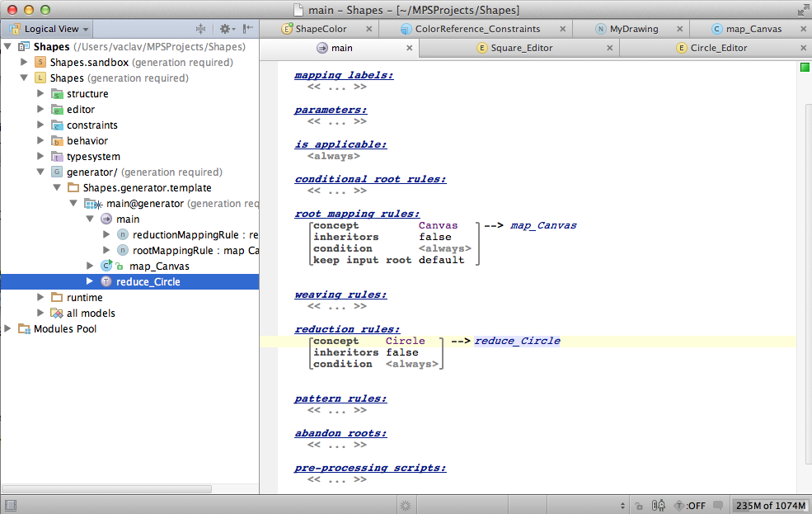Viewport: 812px width, 514px height.
Task: Click the green status square above scrollbar
Action: coord(805,67)
